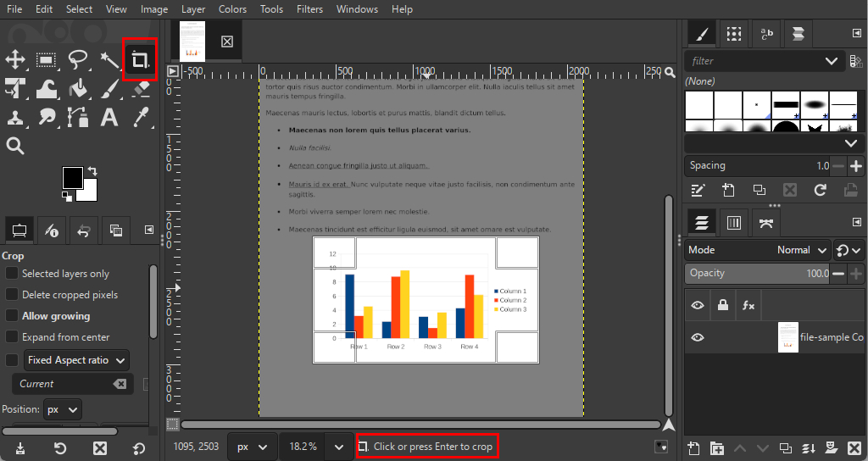Delete the selected layer
Viewport: 868px width, 461px height.
point(854,447)
